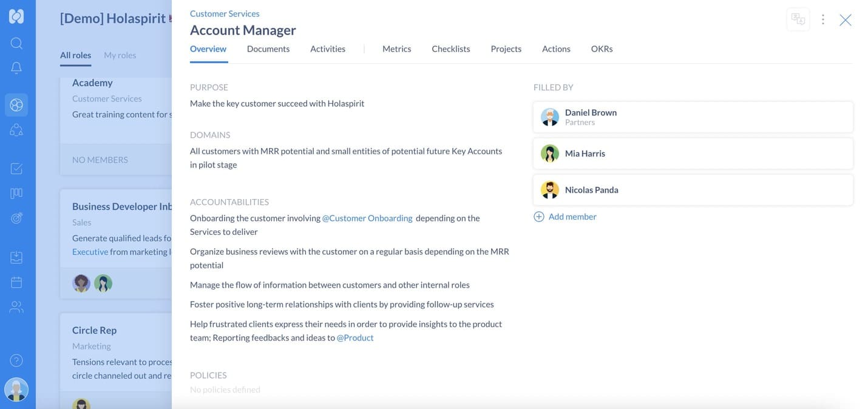The width and height of the screenshot is (868, 409).
Task: Open the help question mark icon
Action: click(x=16, y=360)
